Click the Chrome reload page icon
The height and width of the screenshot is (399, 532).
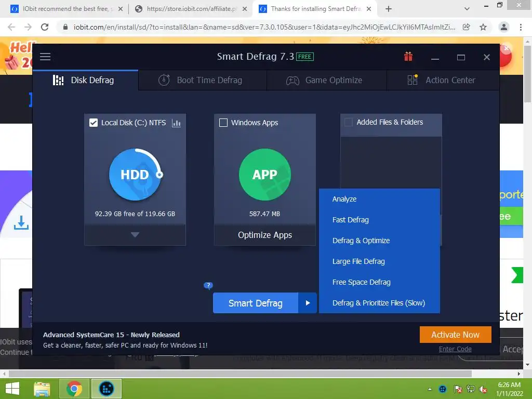45,27
